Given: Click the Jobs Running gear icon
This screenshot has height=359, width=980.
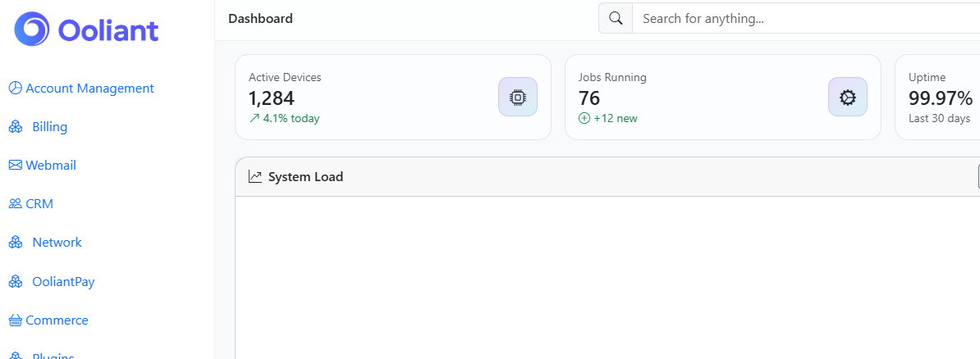Looking at the screenshot, I should [x=848, y=98].
